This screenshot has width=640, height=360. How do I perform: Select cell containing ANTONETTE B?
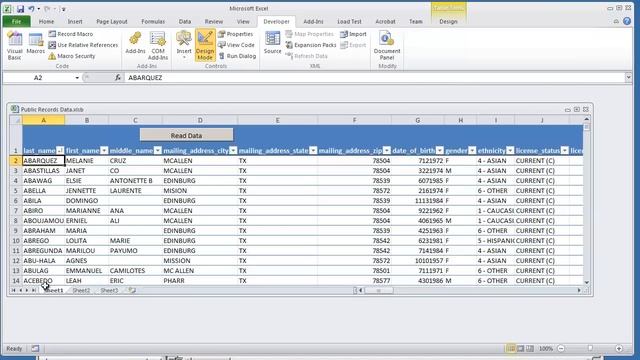pos(135,180)
